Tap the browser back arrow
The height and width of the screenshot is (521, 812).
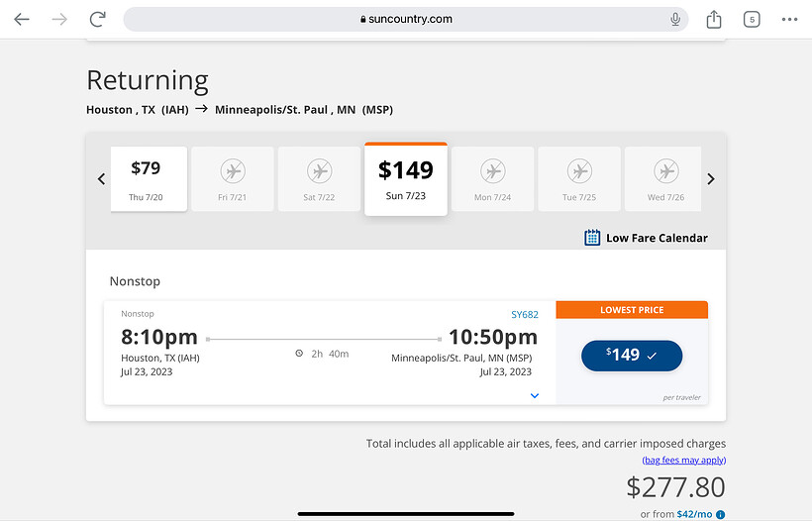click(22, 19)
